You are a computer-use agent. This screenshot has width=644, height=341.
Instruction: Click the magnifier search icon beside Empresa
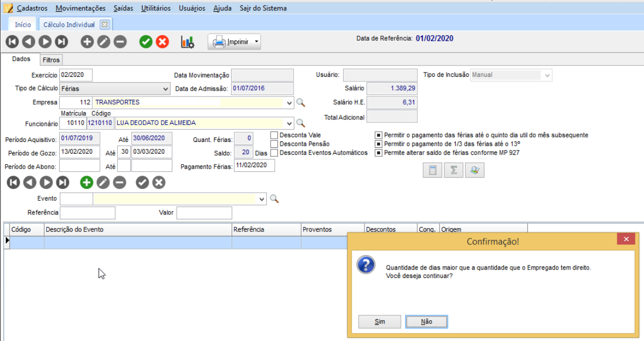pos(300,102)
